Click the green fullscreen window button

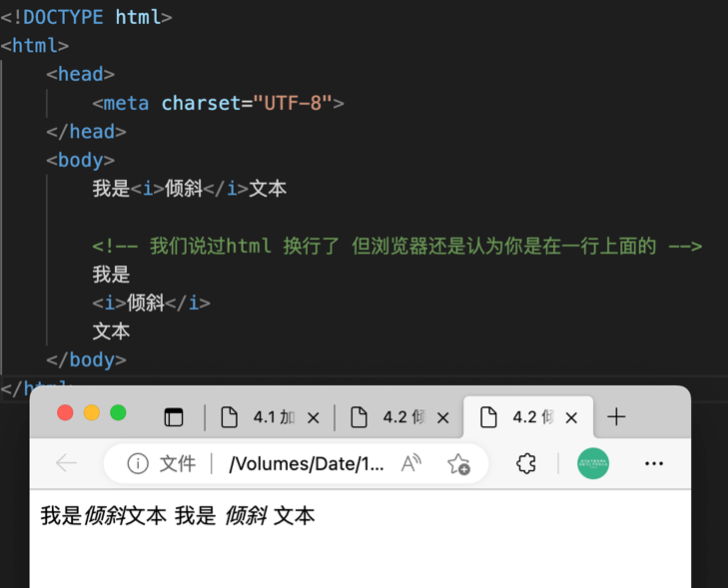click(x=118, y=413)
